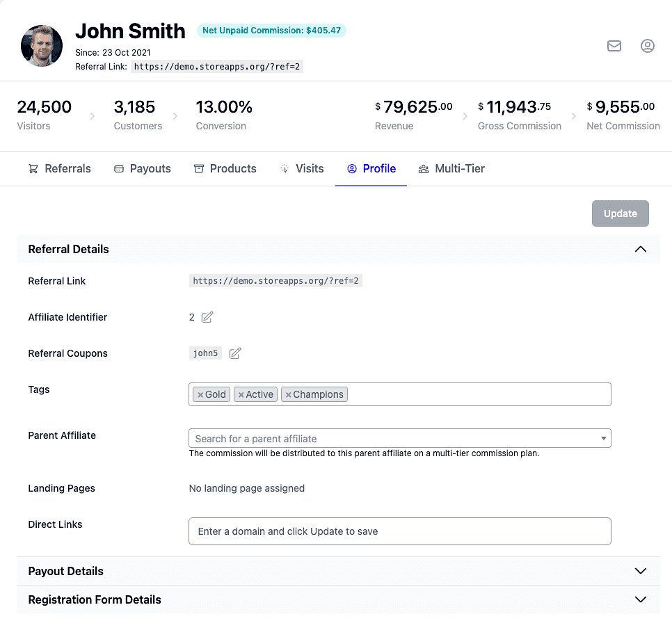Click the Update button
672x621 pixels.
620,213
